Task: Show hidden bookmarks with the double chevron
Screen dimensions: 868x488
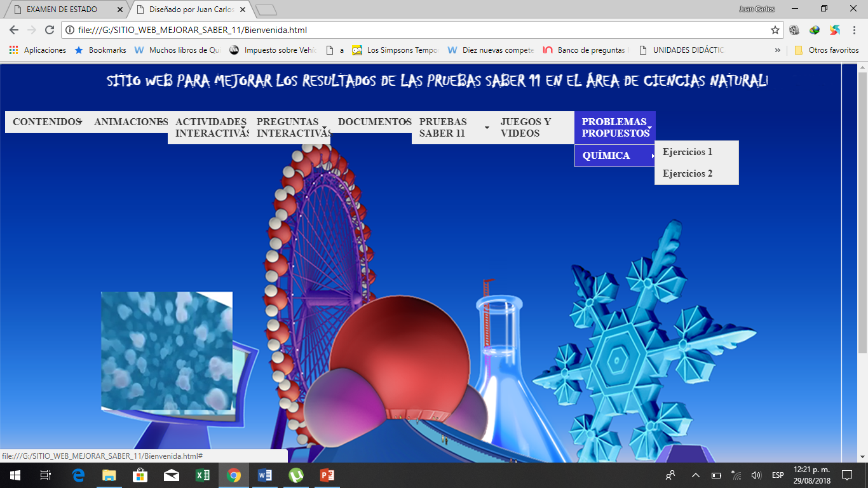Action: pyautogui.click(x=778, y=50)
